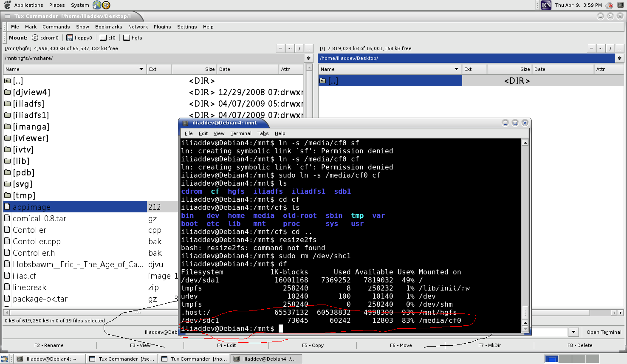Select the [pdb] folder name
The image size is (627, 364).
(24, 172)
